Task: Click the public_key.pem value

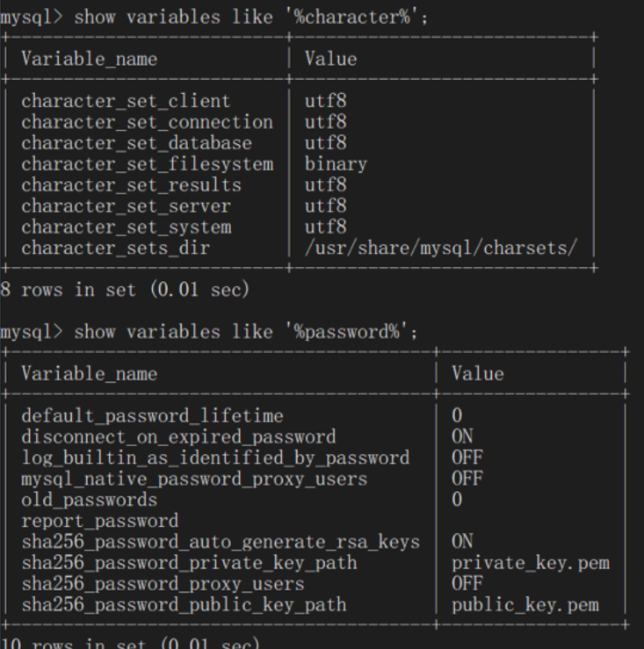Action: 525,605
